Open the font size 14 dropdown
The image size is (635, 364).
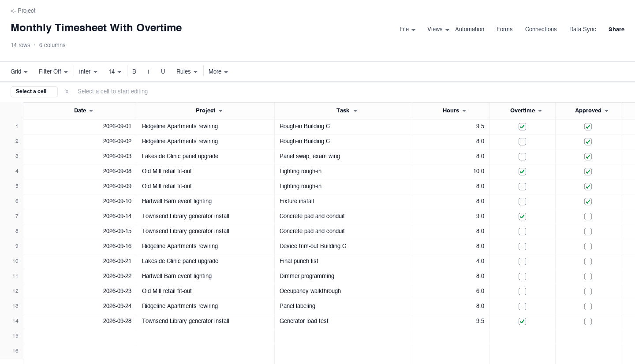pos(115,71)
